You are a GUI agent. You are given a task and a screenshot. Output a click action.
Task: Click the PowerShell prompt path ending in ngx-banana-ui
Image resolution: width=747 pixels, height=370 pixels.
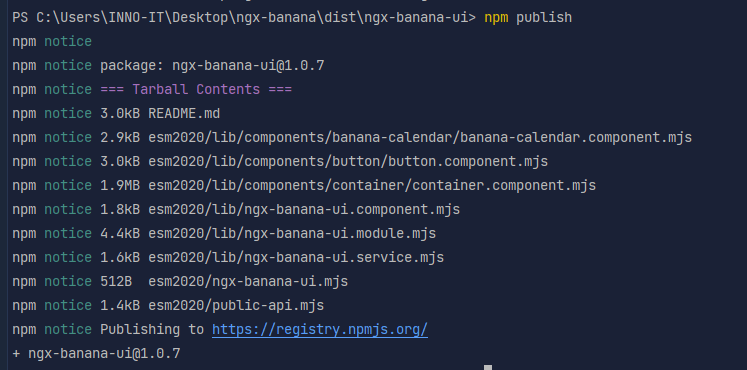[x=244, y=18]
